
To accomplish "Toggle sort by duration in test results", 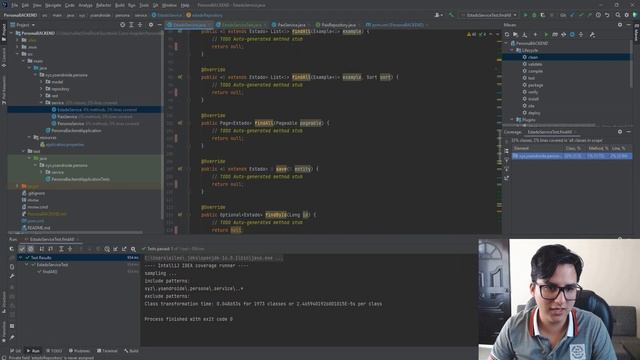I will (51, 249).
